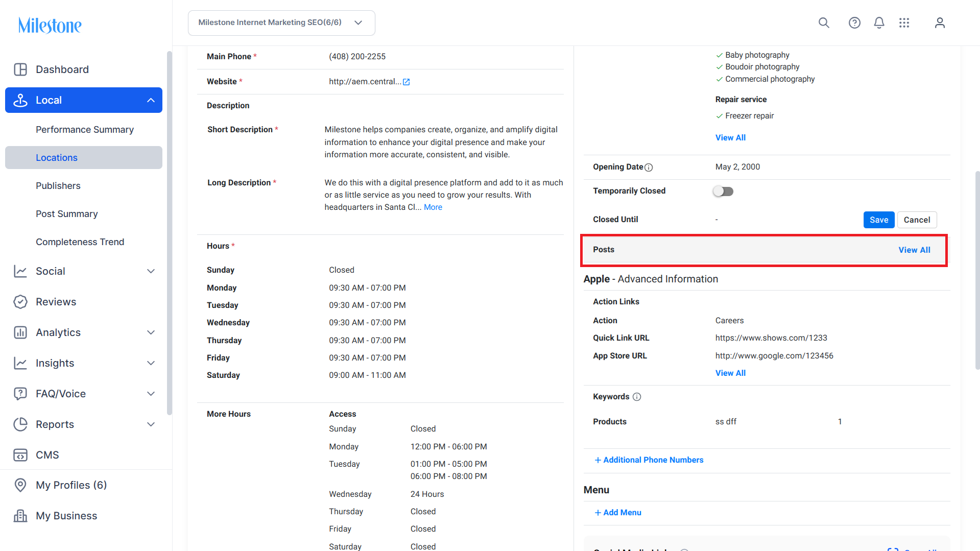Check notifications bell icon

tap(879, 22)
